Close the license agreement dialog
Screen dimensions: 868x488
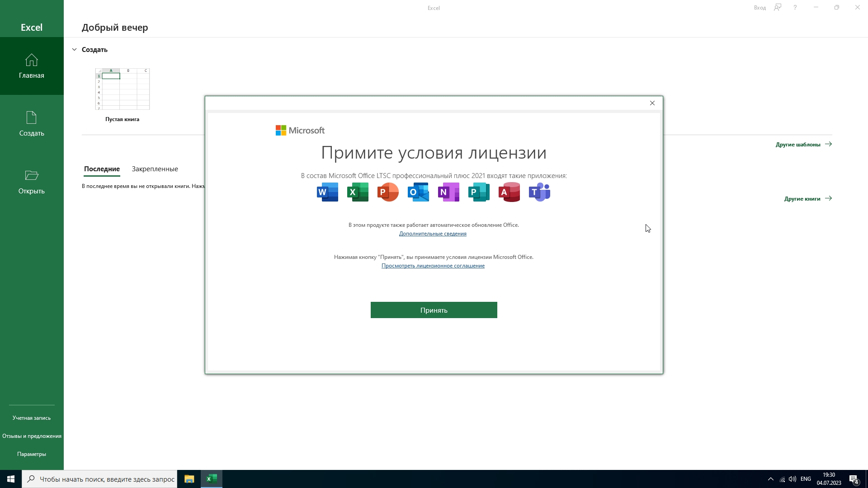click(652, 103)
